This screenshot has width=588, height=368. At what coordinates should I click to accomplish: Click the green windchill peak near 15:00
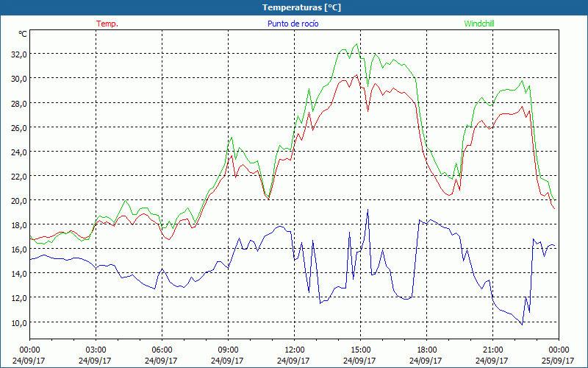tap(356, 44)
